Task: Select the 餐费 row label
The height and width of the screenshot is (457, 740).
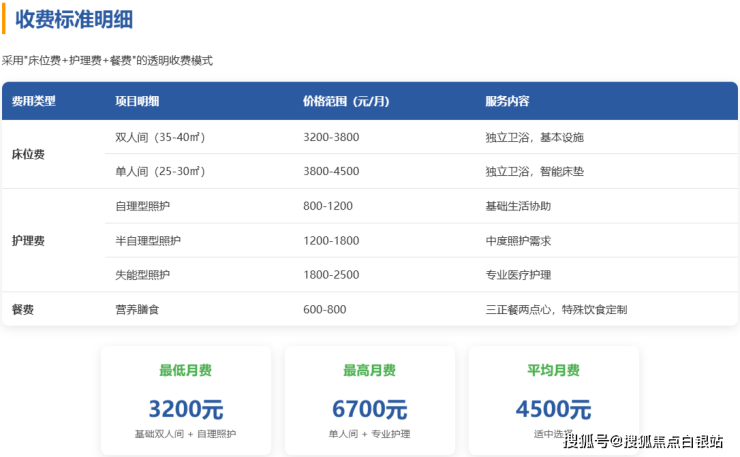Action: click(x=23, y=310)
